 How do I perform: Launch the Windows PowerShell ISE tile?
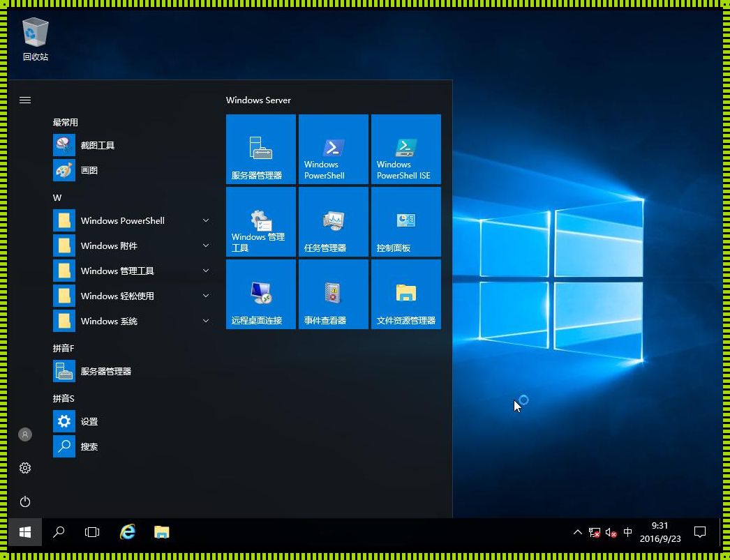coord(406,149)
